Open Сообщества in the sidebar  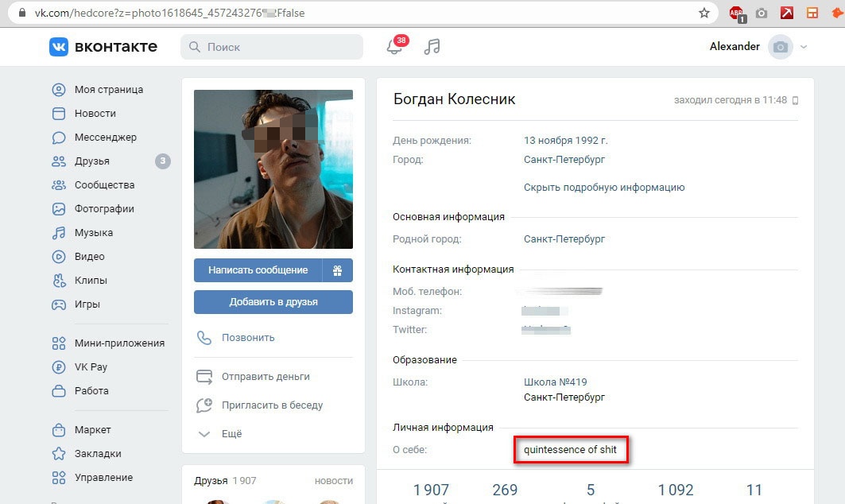tap(104, 185)
